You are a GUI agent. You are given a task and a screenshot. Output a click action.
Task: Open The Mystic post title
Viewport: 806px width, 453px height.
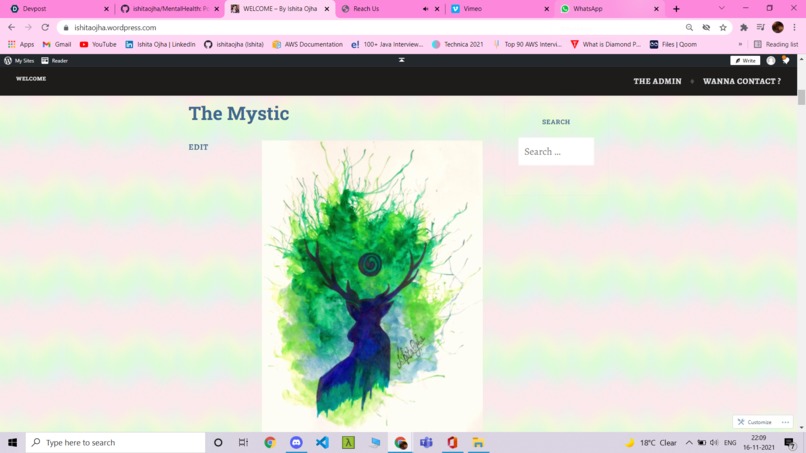tap(239, 114)
